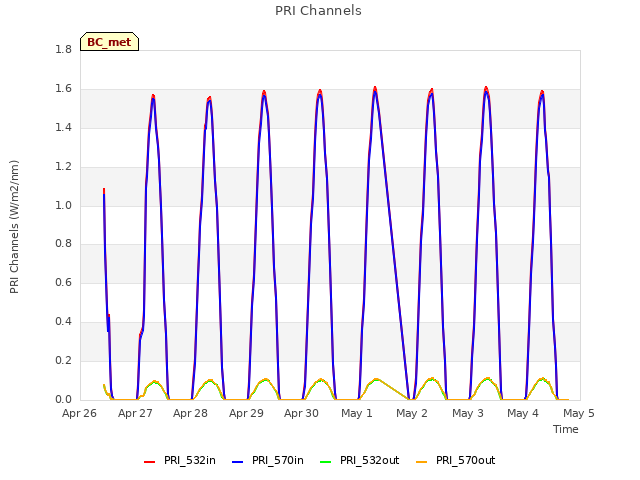Click the 1.4 y-axis tick label

[63, 127]
